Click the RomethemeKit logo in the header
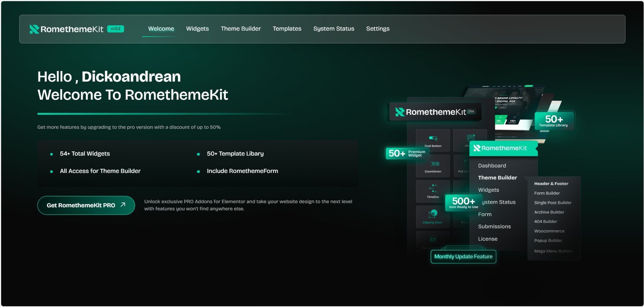The width and height of the screenshot is (644, 307). click(66, 29)
